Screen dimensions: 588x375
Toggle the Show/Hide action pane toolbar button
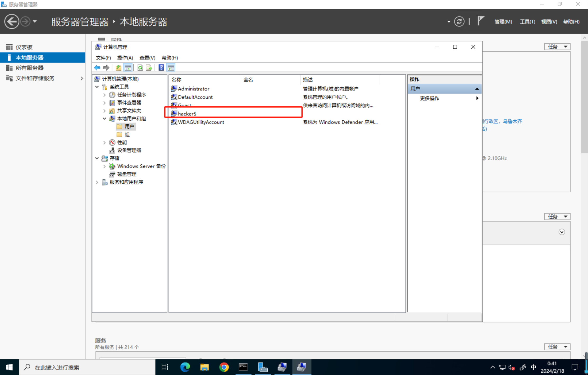pyautogui.click(x=171, y=68)
